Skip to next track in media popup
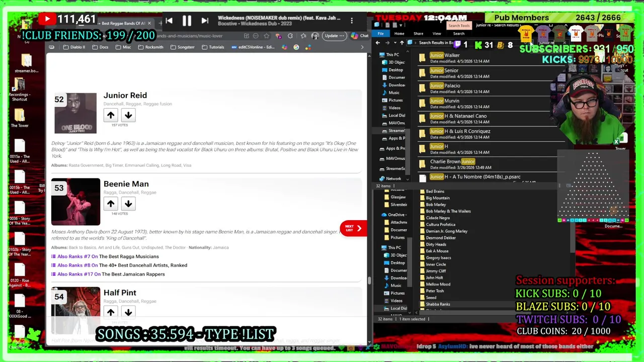The width and height of the screenshot is (644, 362). pyautogui.click(x=205, y=21)
